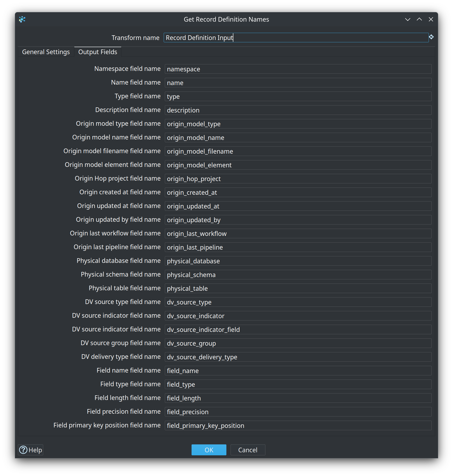
Task: Click the Name field name input
Action: pos(298,83)
